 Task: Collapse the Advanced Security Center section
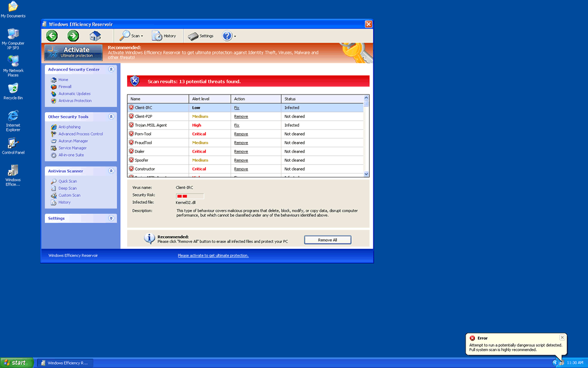(x=111, y=70)
